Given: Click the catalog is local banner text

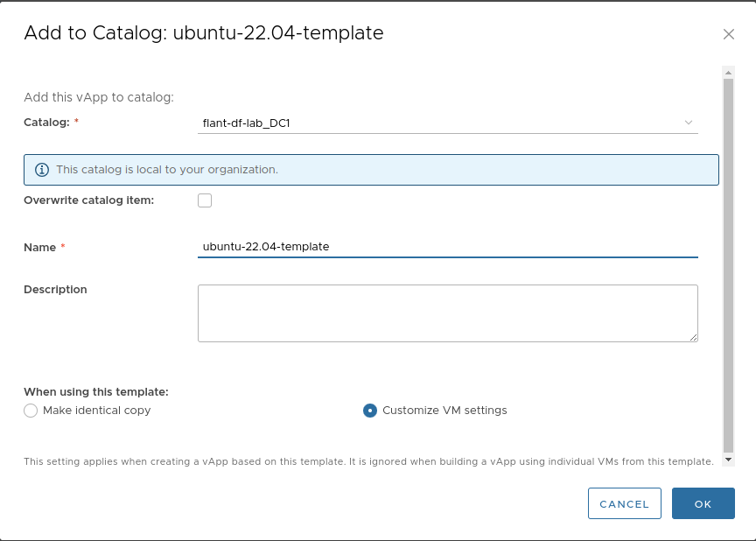Looking at the screenshot, I should point(167,170).
